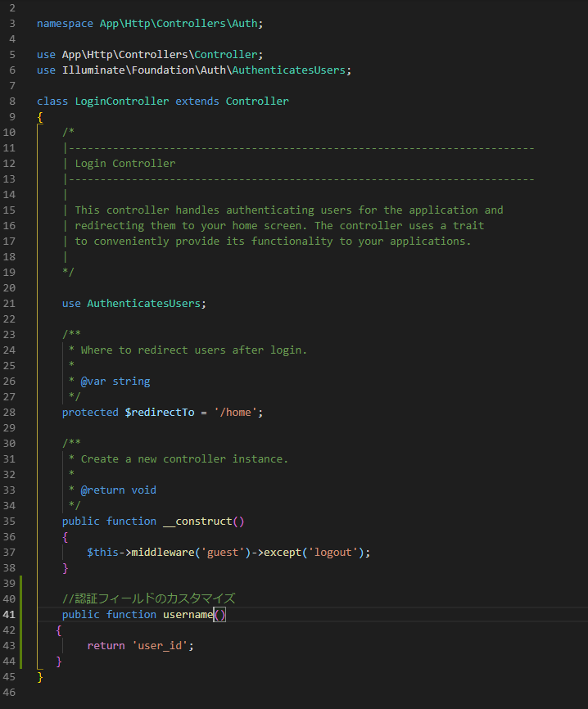Click the Japanese comment above username function
This screenshot has width=588, height=709.
coord(148,598)
